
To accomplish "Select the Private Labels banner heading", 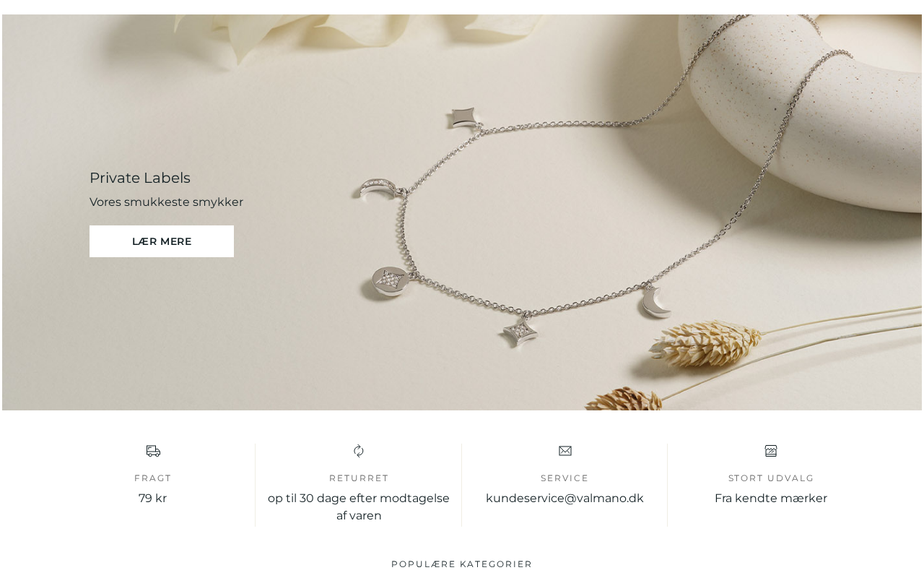I will point(140,178).
